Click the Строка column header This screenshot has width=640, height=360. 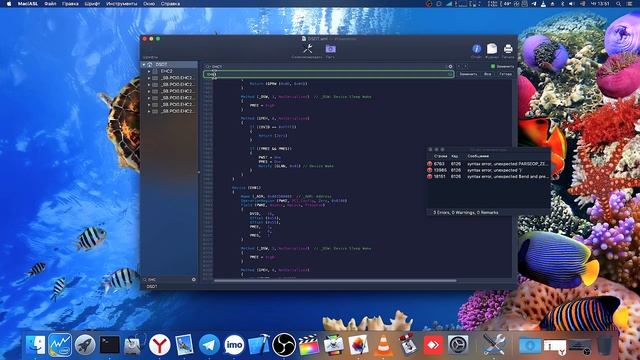441,156
